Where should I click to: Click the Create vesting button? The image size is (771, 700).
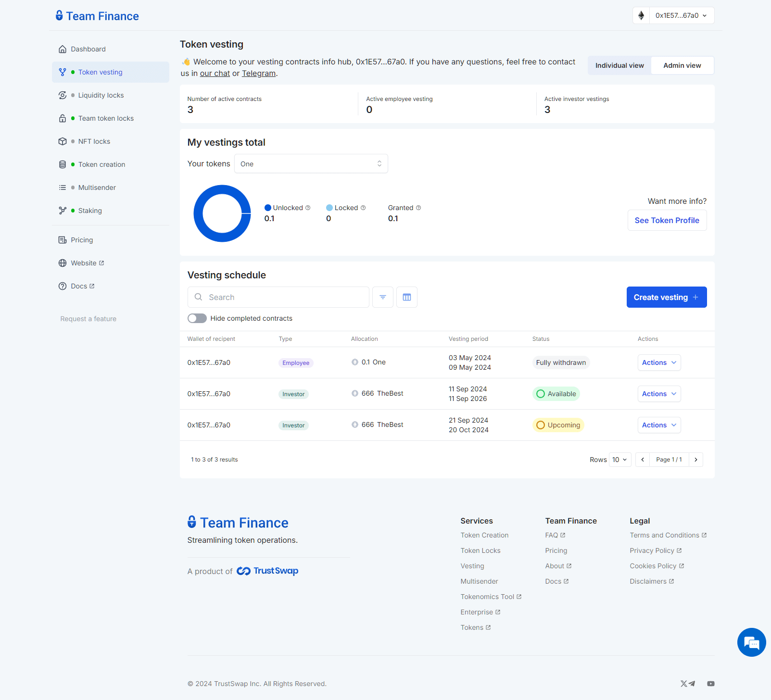(666, 297)
